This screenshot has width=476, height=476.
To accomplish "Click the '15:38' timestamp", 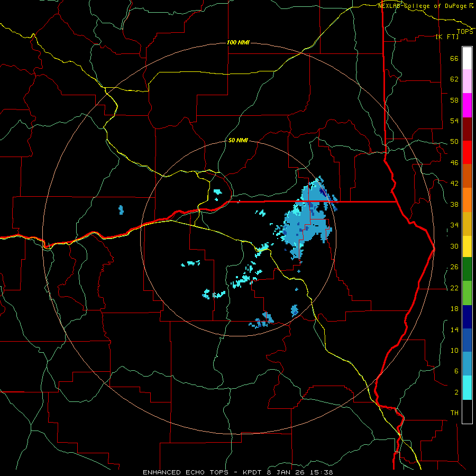I will 322,472.
